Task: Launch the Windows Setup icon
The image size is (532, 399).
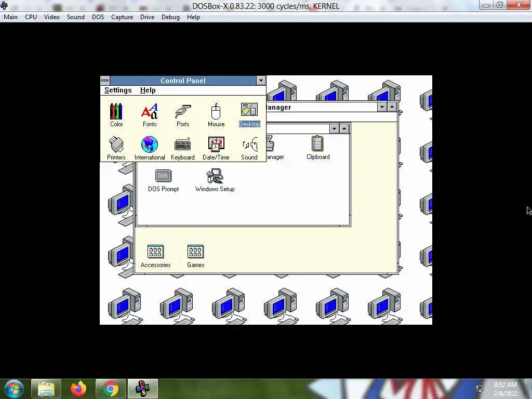Action: [215, 180]
